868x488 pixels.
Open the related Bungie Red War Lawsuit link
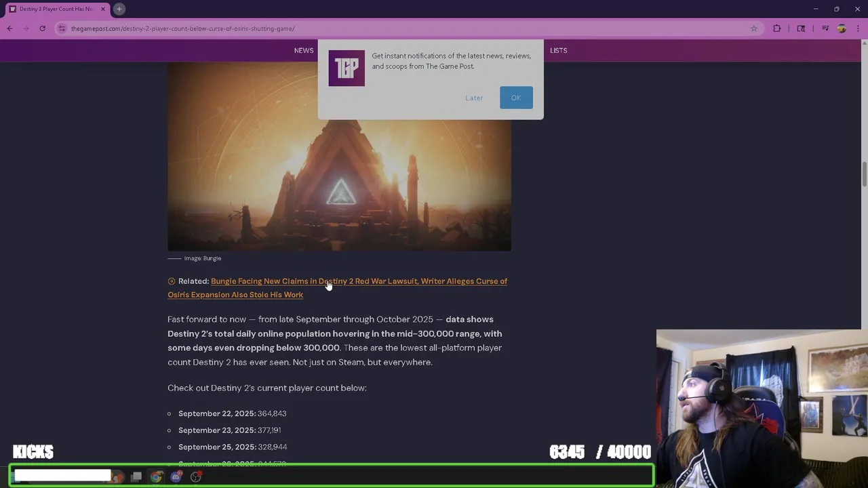338,287
